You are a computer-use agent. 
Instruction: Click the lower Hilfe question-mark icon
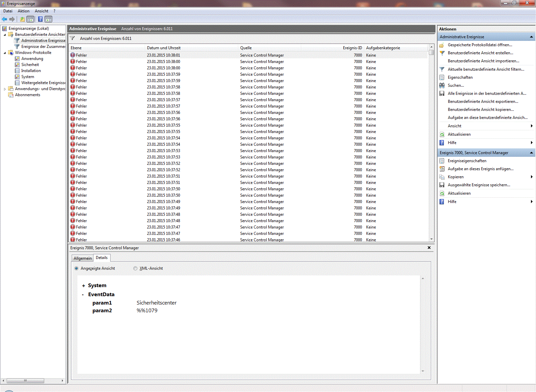[442, 202]
